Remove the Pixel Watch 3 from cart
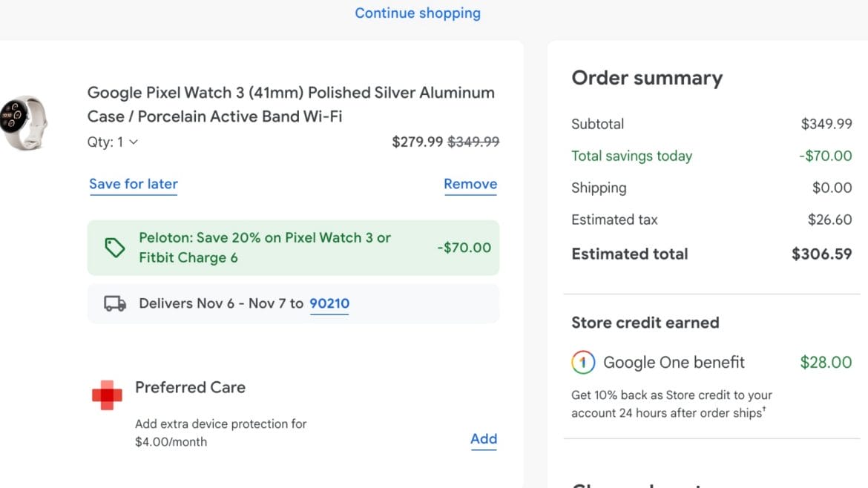The image size is (868, 488). tap(470, 184)
